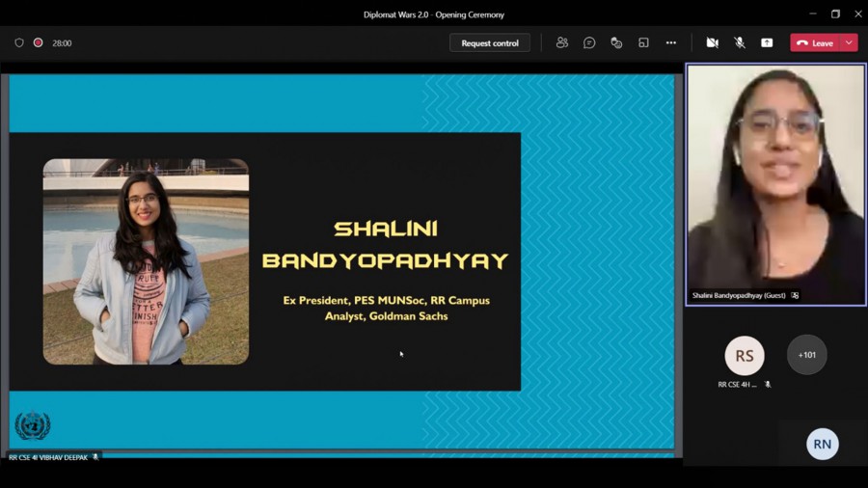Click muted mic icon beside RR CSE 4H
This screenshot has height=488, width=868.
pos(768,385)
